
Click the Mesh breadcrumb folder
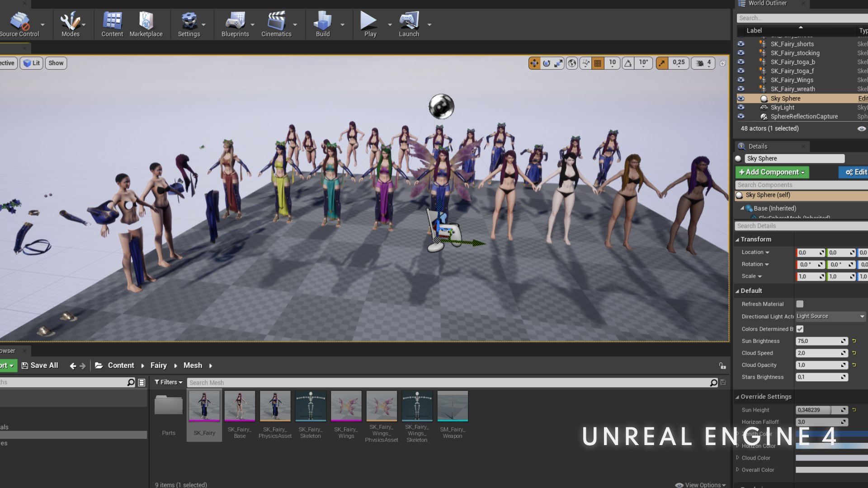click(x=193, y=366)
